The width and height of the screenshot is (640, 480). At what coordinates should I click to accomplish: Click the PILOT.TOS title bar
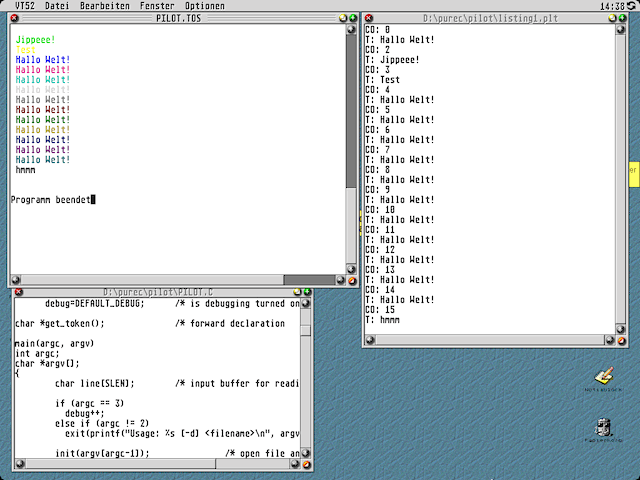pyautogui.click(x=180, y=18)
